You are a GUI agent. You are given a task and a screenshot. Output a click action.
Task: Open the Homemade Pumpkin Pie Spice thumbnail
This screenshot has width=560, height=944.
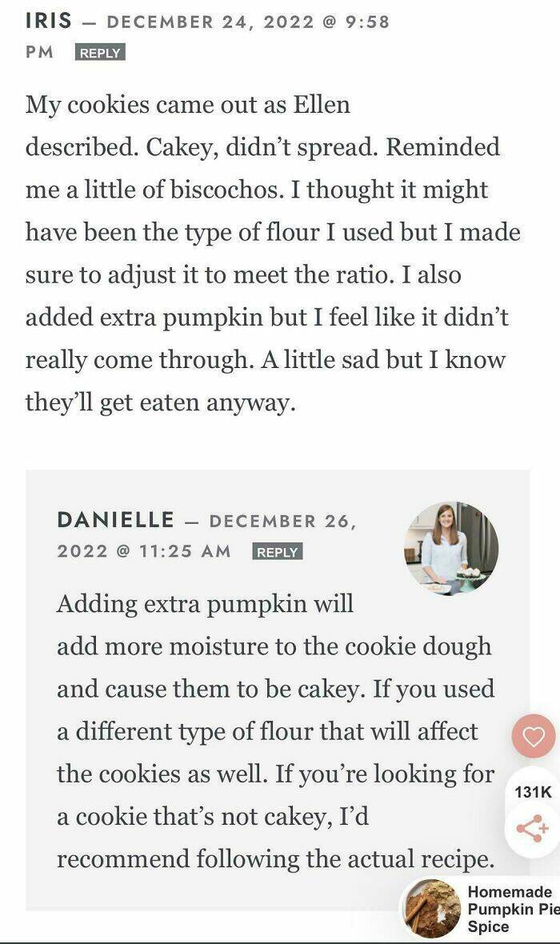(432, 909)
